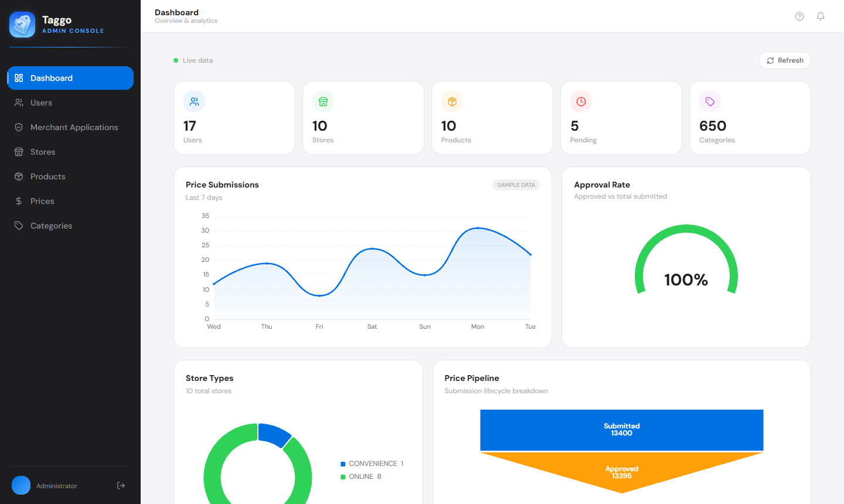
Task: Click the Users card people icon
Action: (194, 101)
